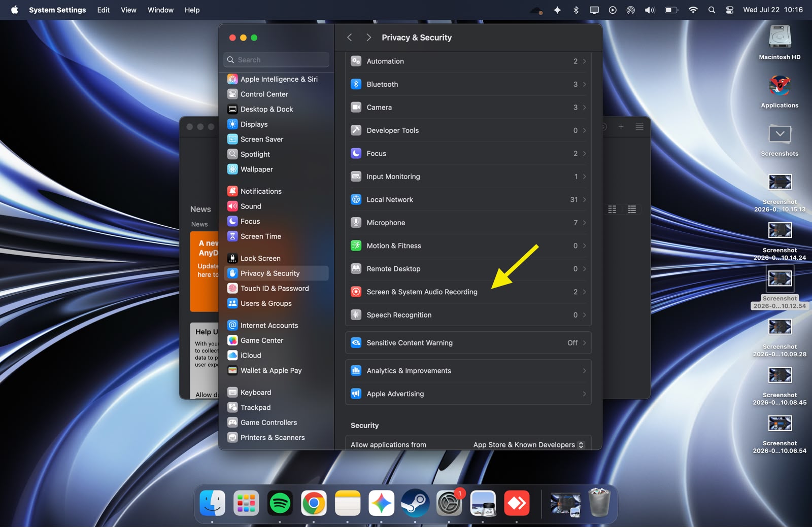Open the Window menu
The width and height of the screenshot is (812, 527).
coord(160,10)
